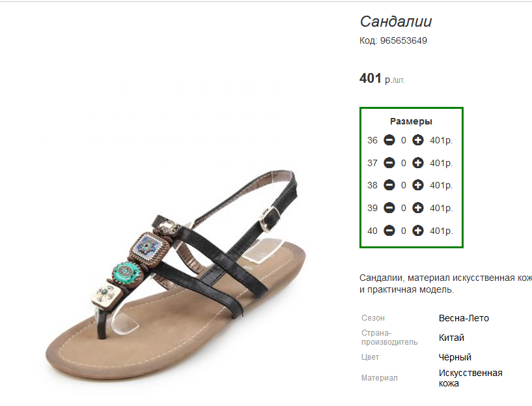Click the Сандалии product title
The image size is (532, 406).
click(396, 22)
